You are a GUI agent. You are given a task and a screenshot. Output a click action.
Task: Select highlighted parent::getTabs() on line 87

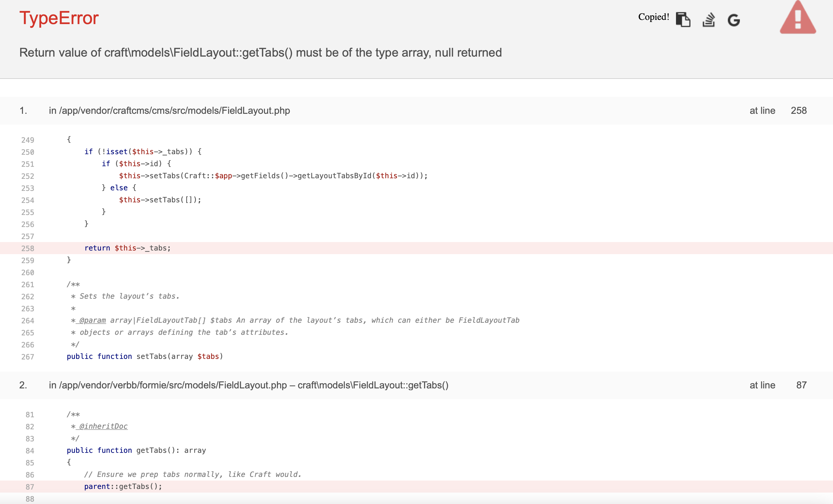(x=123, y=487)
